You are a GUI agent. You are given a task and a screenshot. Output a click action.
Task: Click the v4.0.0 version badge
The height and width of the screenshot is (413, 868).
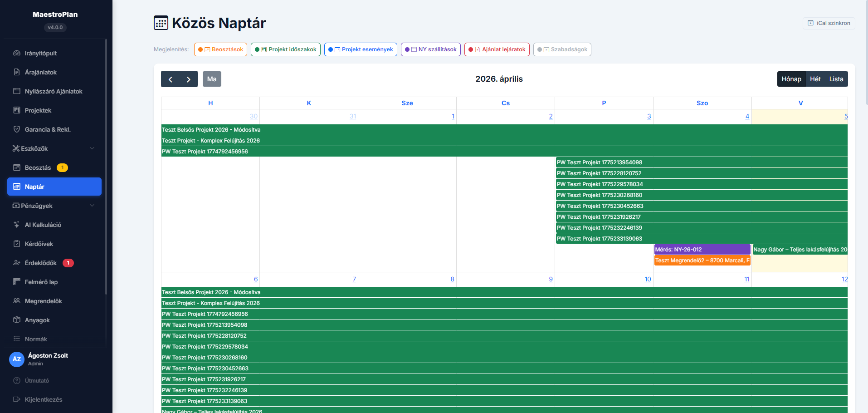55,27
